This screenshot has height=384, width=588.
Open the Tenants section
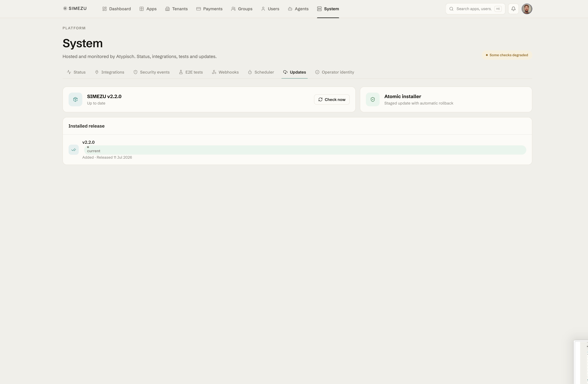pos(176,9)
